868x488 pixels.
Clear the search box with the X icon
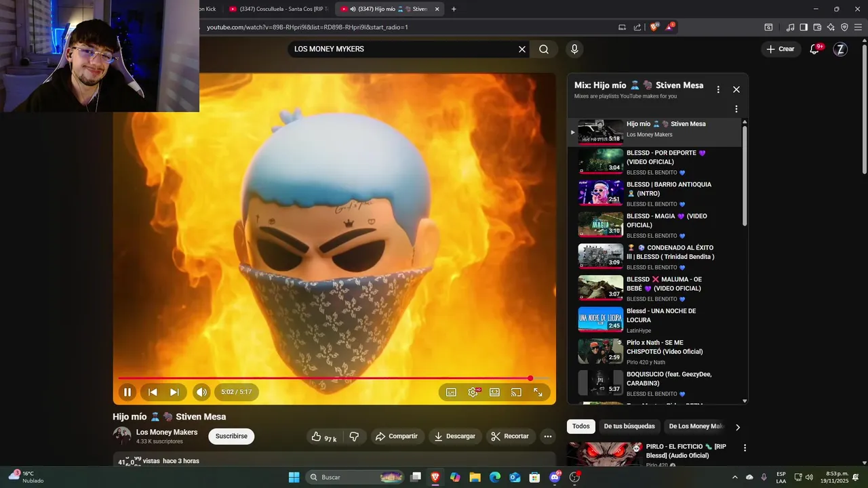click(522, 49)
